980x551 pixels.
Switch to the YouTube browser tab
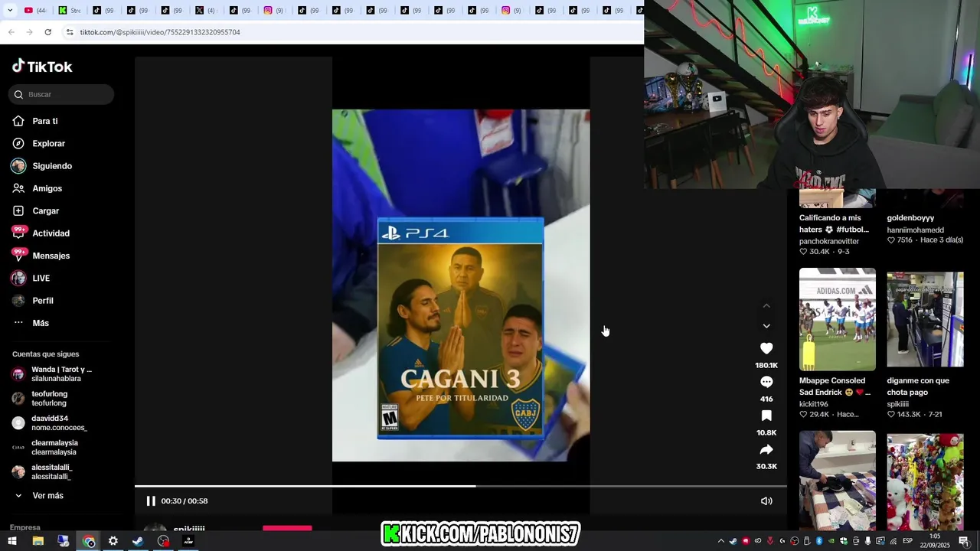(x=35, y=10)
